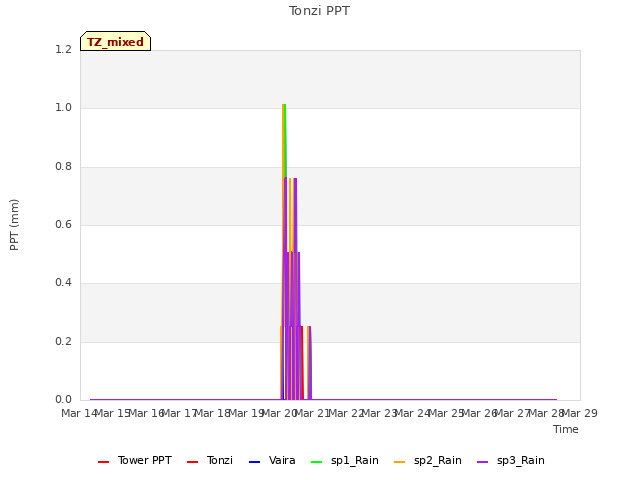This screenshot has height=480, width=640.
Task: Click the red Tower PPT legend swatch
Action: 104,462
